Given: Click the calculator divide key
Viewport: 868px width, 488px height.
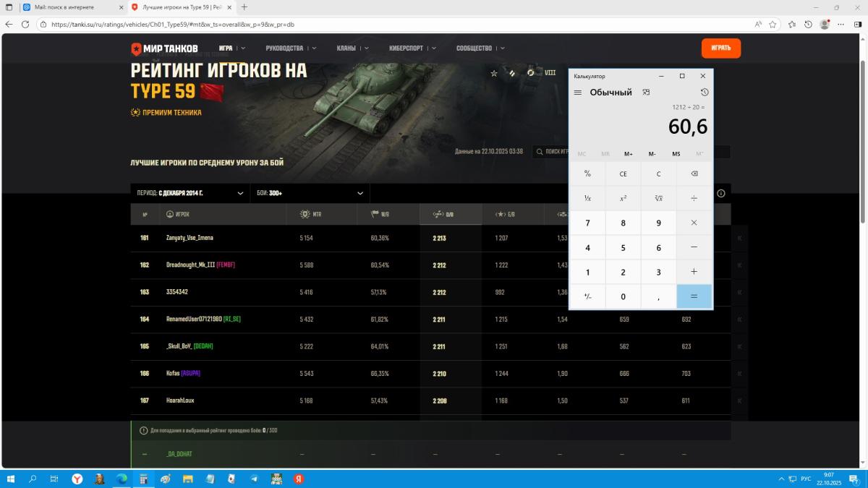Looking at the screenshot, I should pos(694,198).
